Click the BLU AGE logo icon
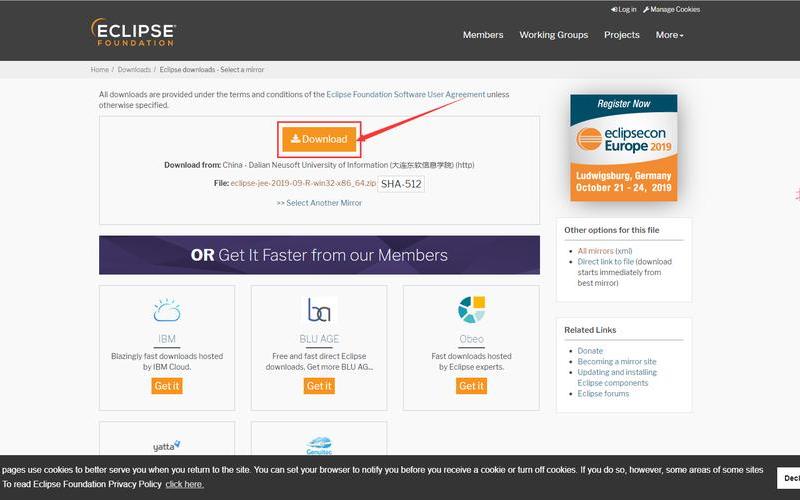The image size is (800, 500). click(x=319, y=310)
